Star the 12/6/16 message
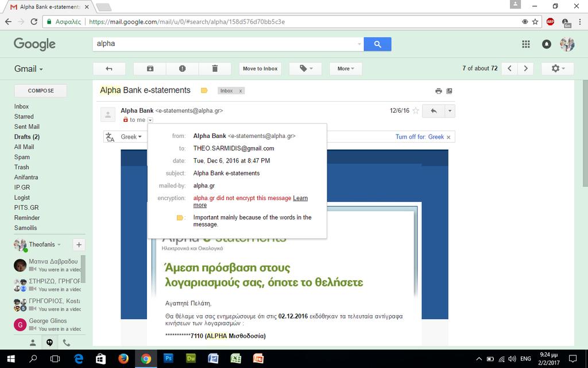The height and width of the screenshot is (368, 588). point(416,111)
